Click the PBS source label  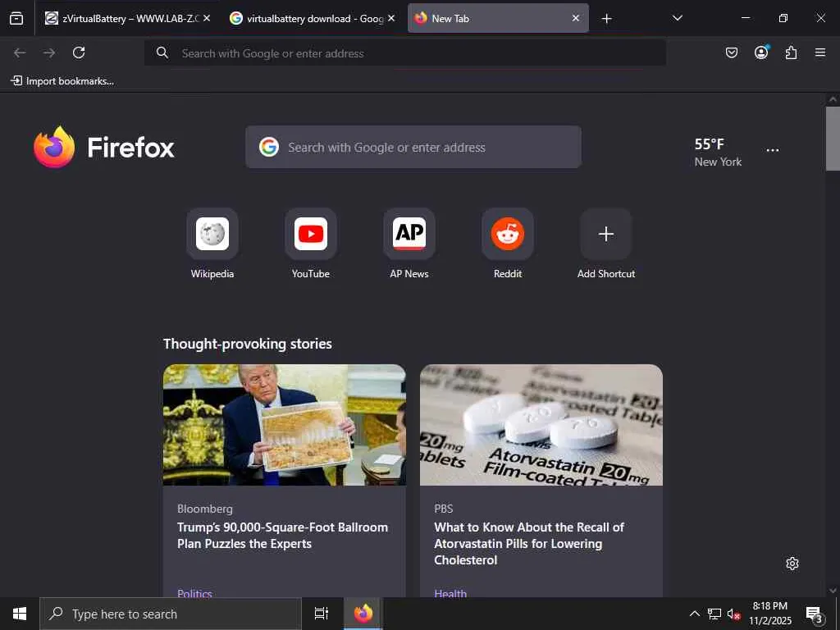(444, 509)
